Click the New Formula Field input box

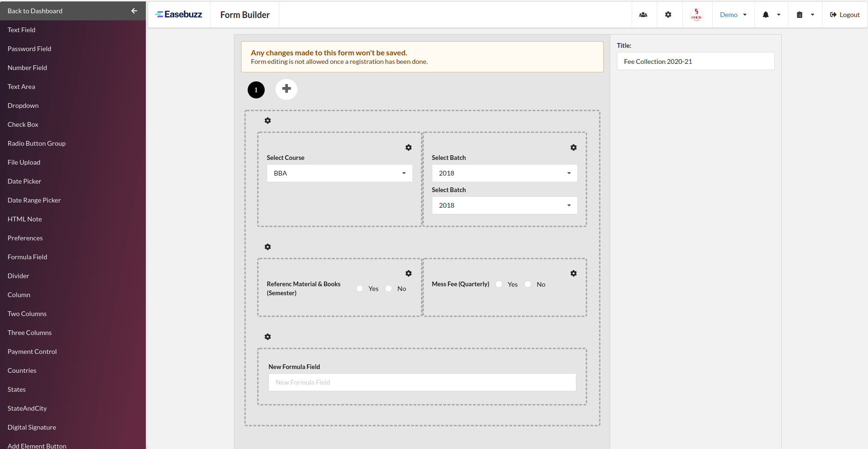click(x=422, y=382)
